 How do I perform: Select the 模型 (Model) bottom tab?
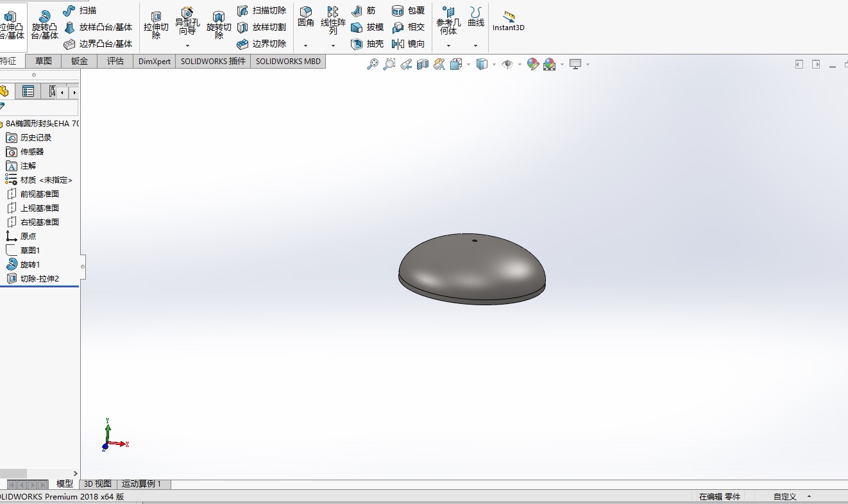(65, 484)
